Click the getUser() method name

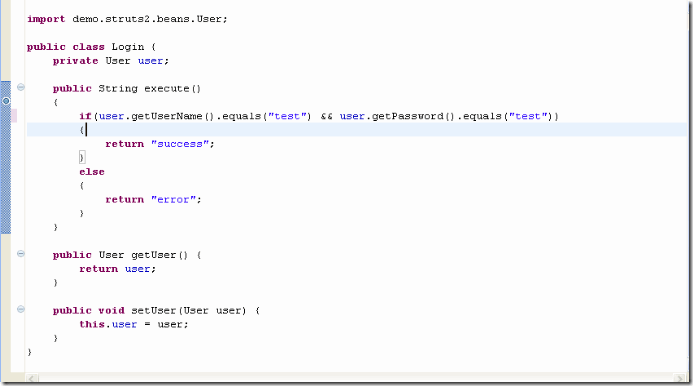point(160,255)
